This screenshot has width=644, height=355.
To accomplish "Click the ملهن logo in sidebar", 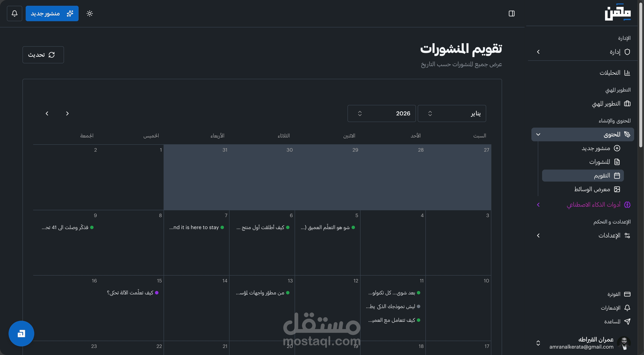I will coord(617,12).
